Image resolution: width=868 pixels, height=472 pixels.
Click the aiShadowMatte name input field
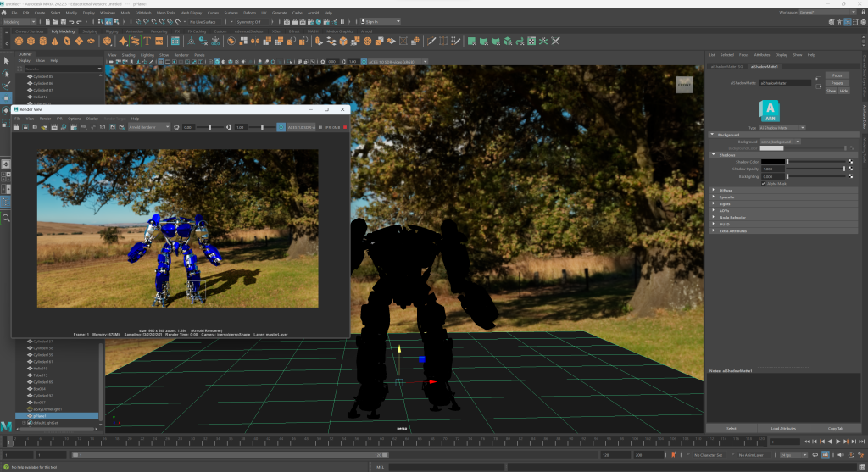coord(785,83)
